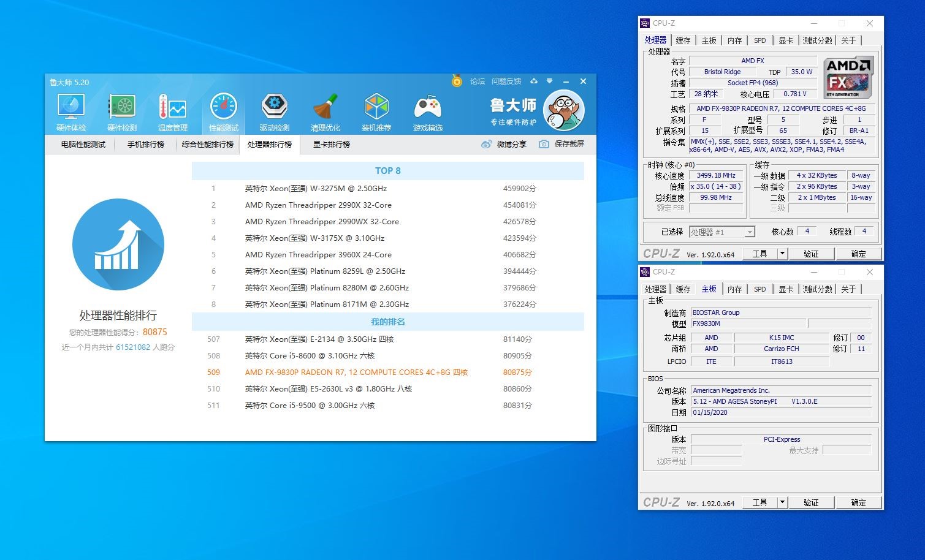
Task: Select Threadripper 3960X 24-Core row
Action: [388, 255]
